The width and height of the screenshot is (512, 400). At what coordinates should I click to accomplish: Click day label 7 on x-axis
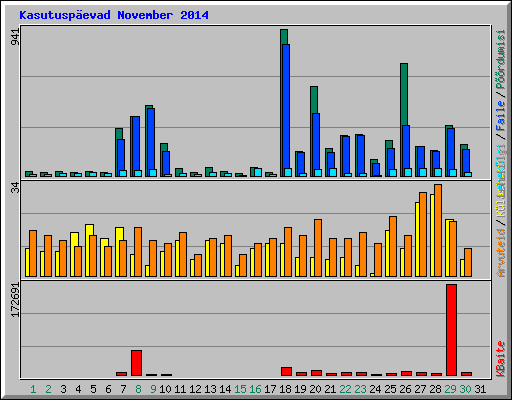pyautogui.click(x=123, y=389)
